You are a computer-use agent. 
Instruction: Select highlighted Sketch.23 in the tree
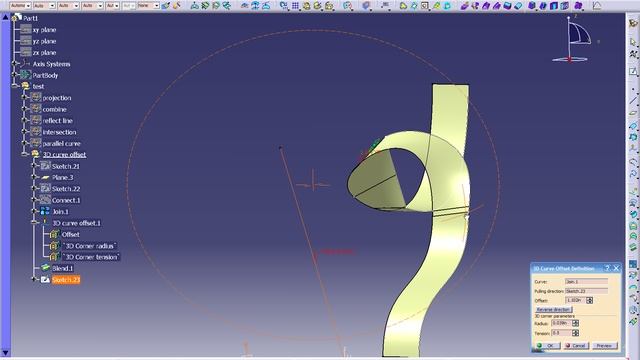66,280
